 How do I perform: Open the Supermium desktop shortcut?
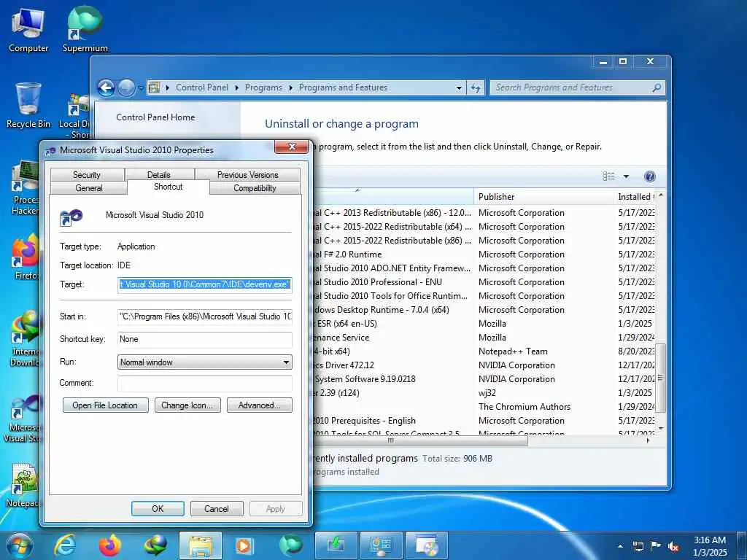tap(85, 29)
